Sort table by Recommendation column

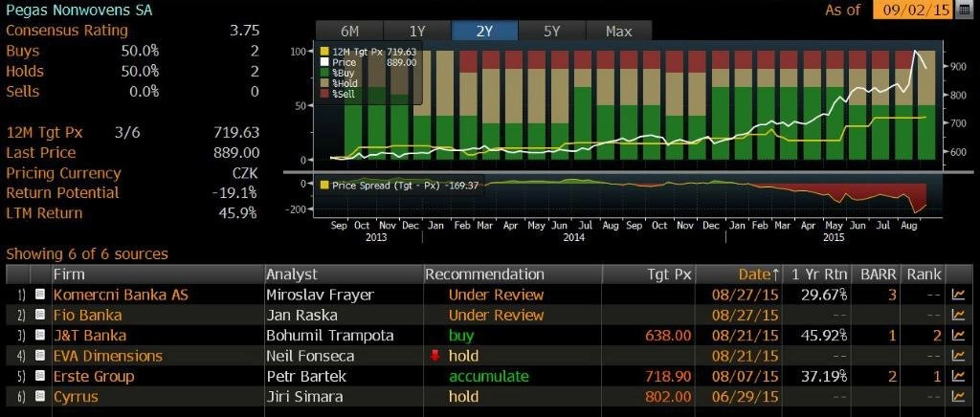pos(513,274)
